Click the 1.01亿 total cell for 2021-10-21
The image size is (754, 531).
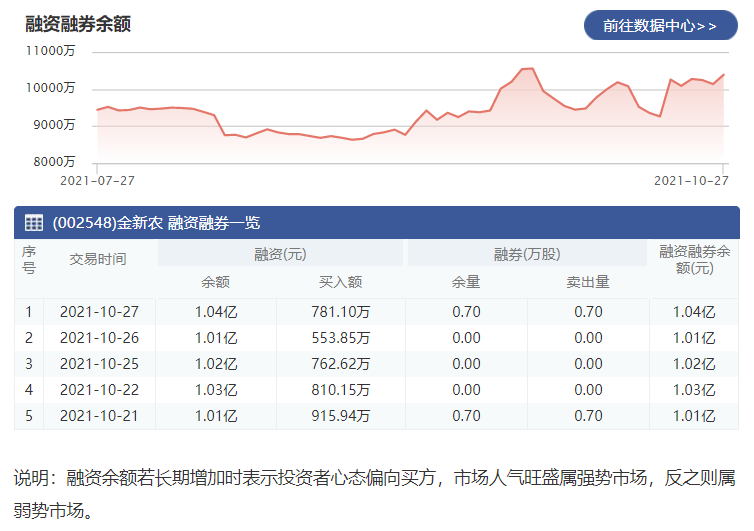click(694, 416)
